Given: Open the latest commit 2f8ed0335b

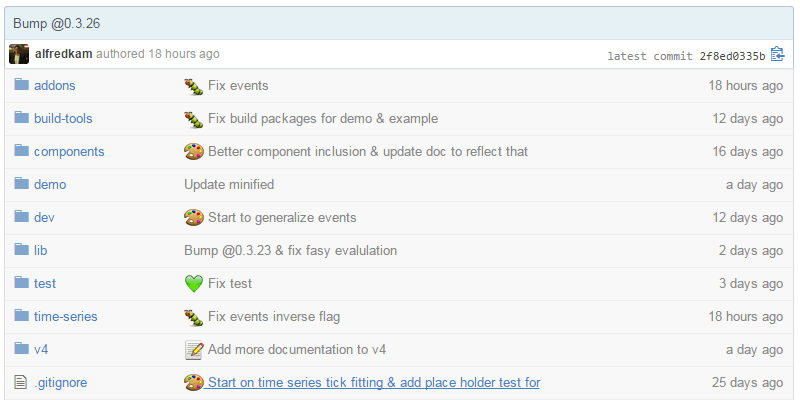Looking at the screenshot, I should click(731, 56).
